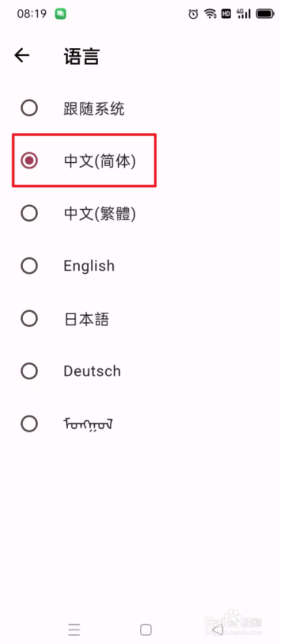Tap the 语言 page title

(81, 56)
